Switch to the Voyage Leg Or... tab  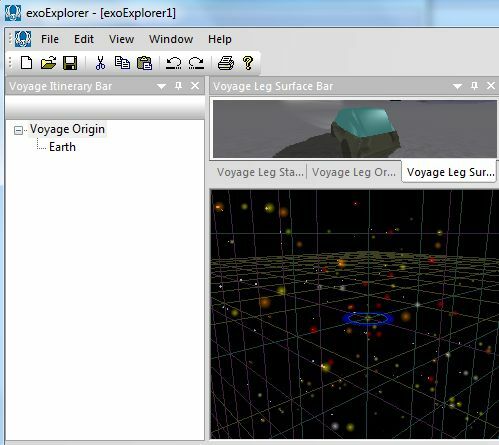point(354,172)
